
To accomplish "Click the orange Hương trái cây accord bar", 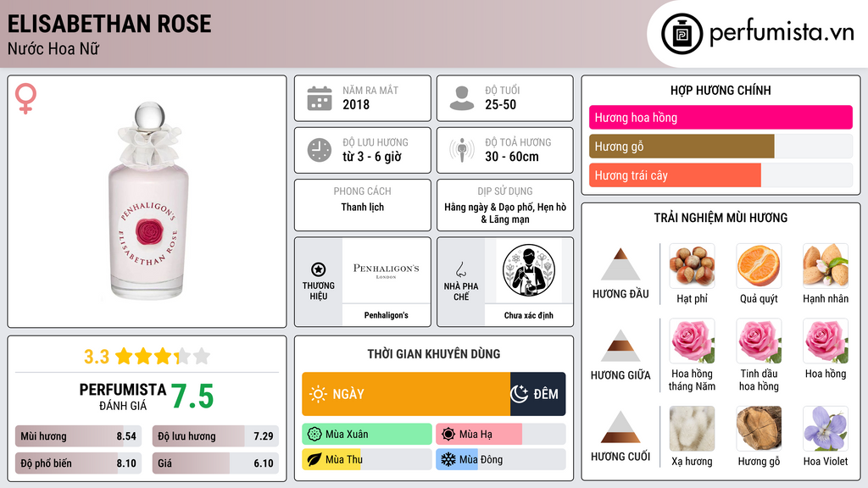I will pyautogui.click(x=675, y=175).
